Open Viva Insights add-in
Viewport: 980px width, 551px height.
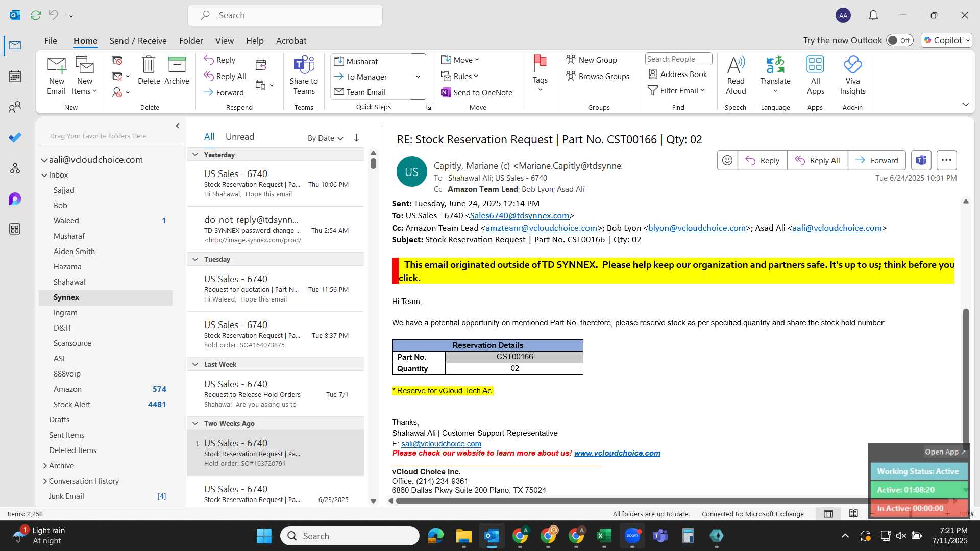click(x=852, y=76)
